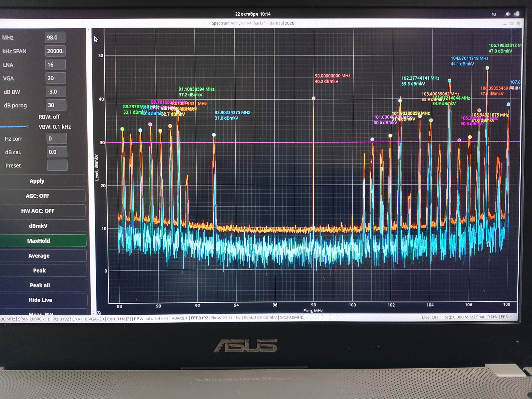Click the 47.0 dBmkV peak level label
Viewport: 532px width, 399px height.
point(500,51)
